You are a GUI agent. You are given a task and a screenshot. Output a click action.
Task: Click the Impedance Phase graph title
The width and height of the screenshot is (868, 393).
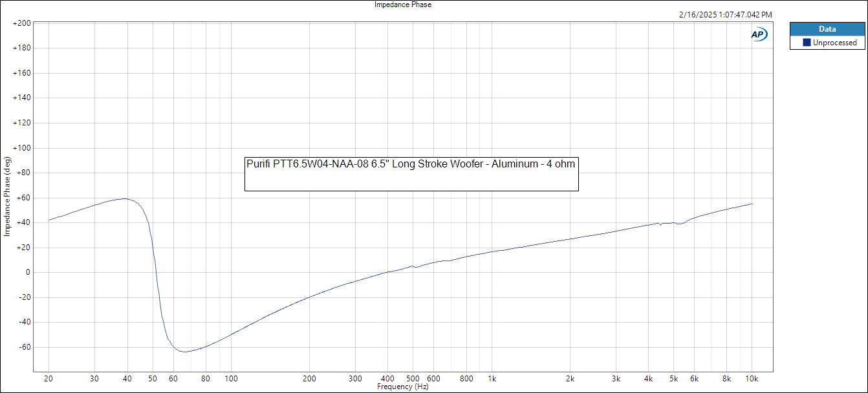pyautogui.click(x=403, y=5)
